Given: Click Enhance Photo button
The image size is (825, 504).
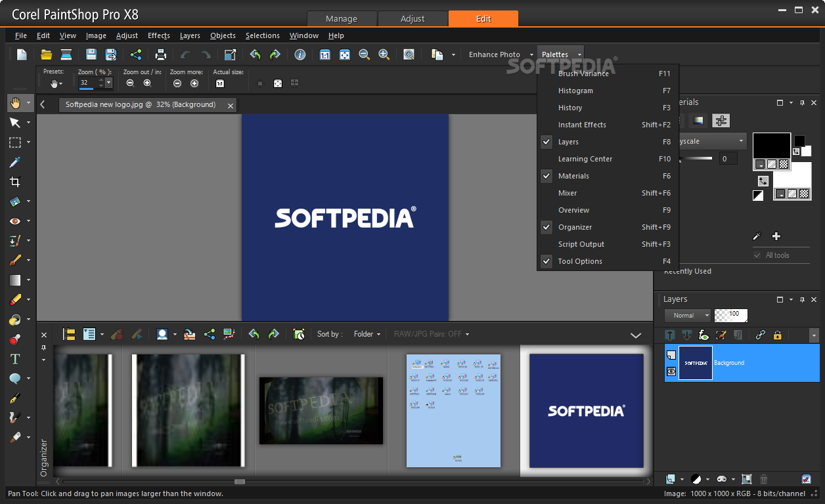Looking at the screenshot, I should pos(494,54).
